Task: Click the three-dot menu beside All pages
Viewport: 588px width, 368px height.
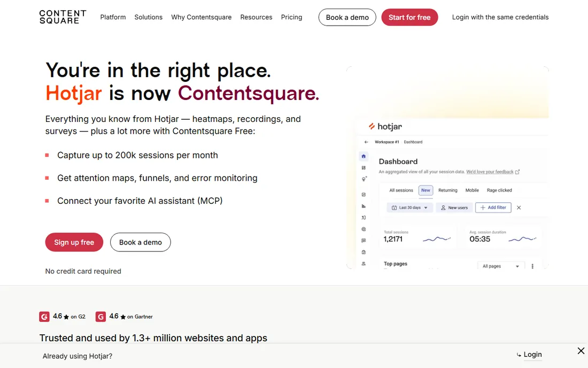Action: 532,266
